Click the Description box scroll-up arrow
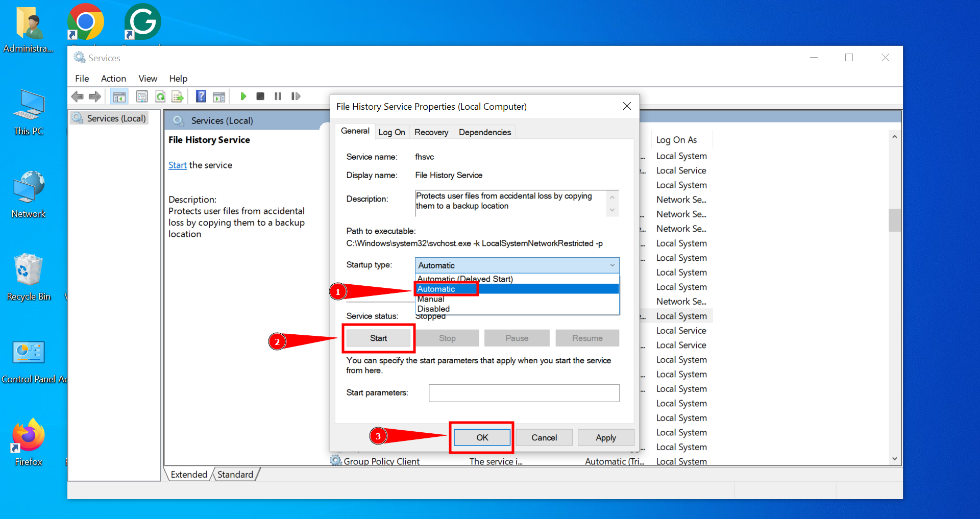Image resolution: width=980 pixels, height=519 pixels. click(612, 197)
